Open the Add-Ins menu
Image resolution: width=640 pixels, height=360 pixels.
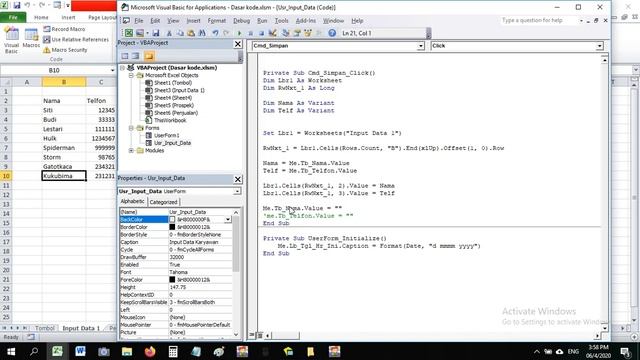[x=305, y=20]
